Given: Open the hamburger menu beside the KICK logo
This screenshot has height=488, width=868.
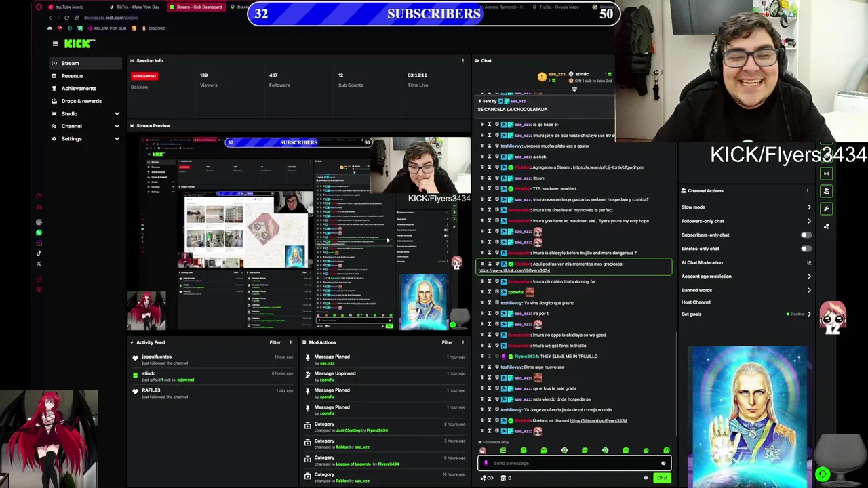Looking at the screenshot, I should click(x=55, y=44).
